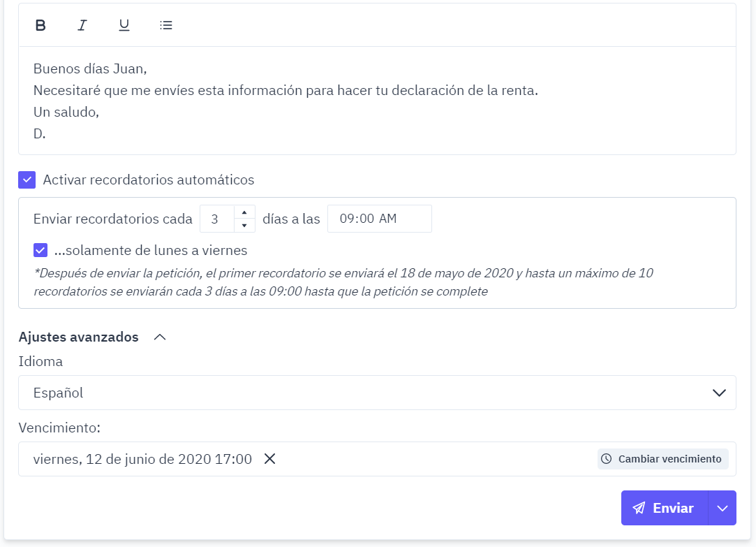Image resolution: width=756 pixels, height=547 pixels.
Task: Click the down arrow to decrease reminder days
Action: (244, 224)
